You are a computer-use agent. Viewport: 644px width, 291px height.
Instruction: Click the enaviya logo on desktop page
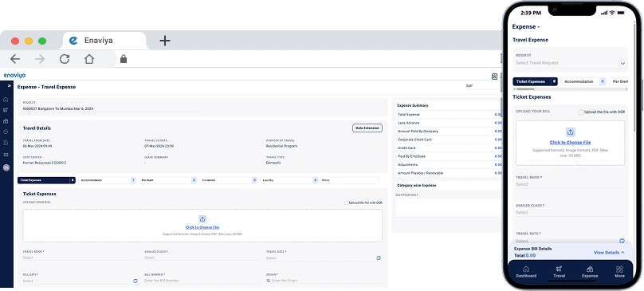pos(15,75)
